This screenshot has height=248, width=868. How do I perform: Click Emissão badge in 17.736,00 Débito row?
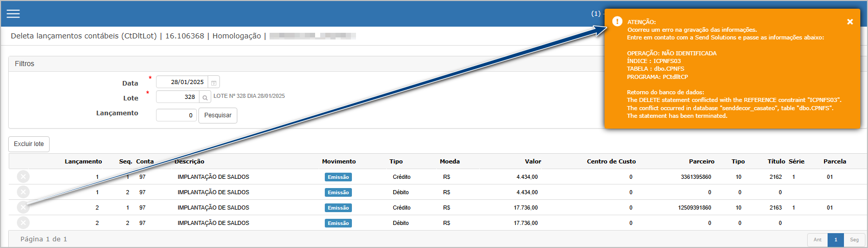click(x=338, y=223)
